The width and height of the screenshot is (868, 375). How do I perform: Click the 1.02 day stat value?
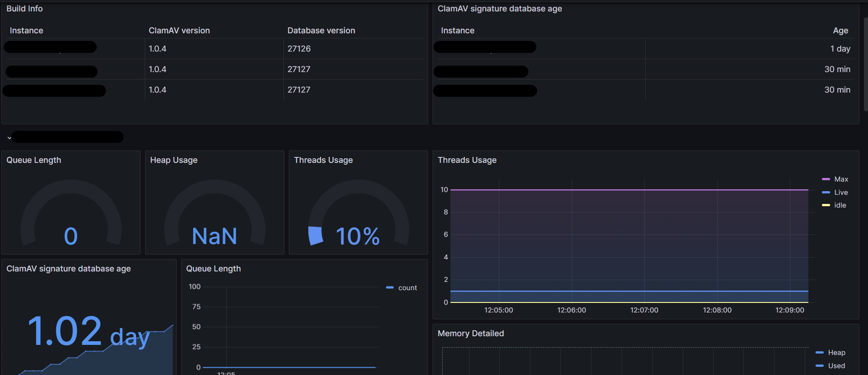click(x=89, y=332)
